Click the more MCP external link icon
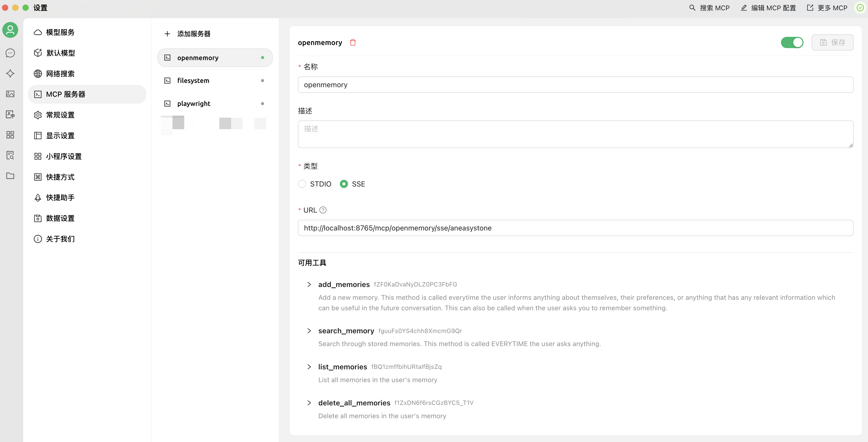This screenshot has height=442, width=868. click(x=810, y=8)
